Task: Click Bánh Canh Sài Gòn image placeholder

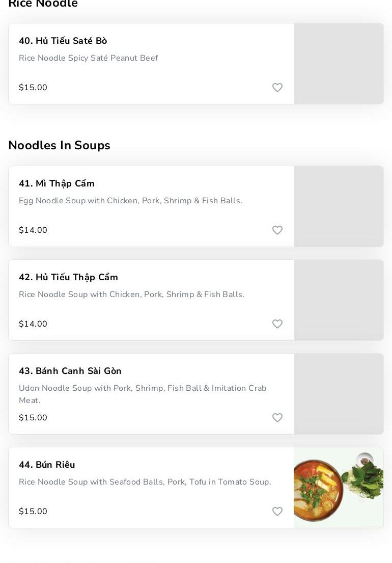Action: coord(339,394)
